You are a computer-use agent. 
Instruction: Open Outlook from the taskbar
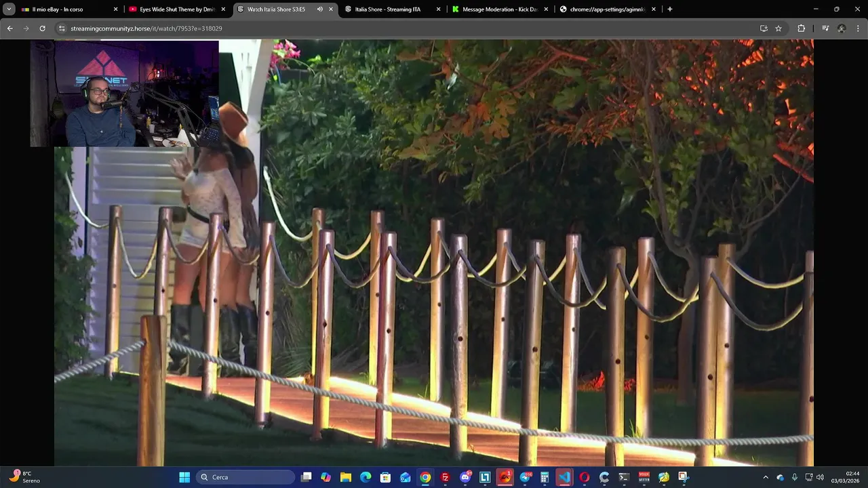(x=406, y=477)
